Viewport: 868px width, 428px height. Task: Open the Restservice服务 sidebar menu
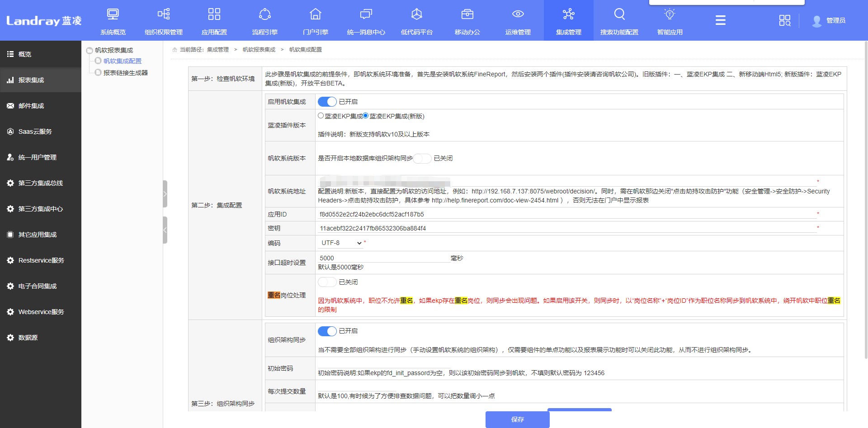[x=41, y=260]
